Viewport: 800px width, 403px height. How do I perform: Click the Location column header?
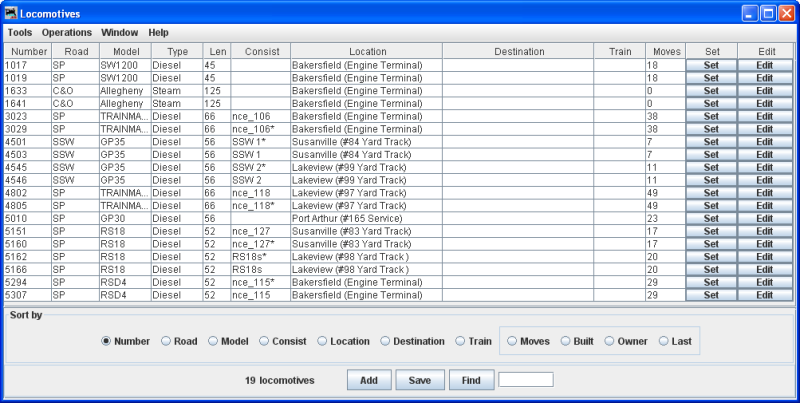(367, 51)
